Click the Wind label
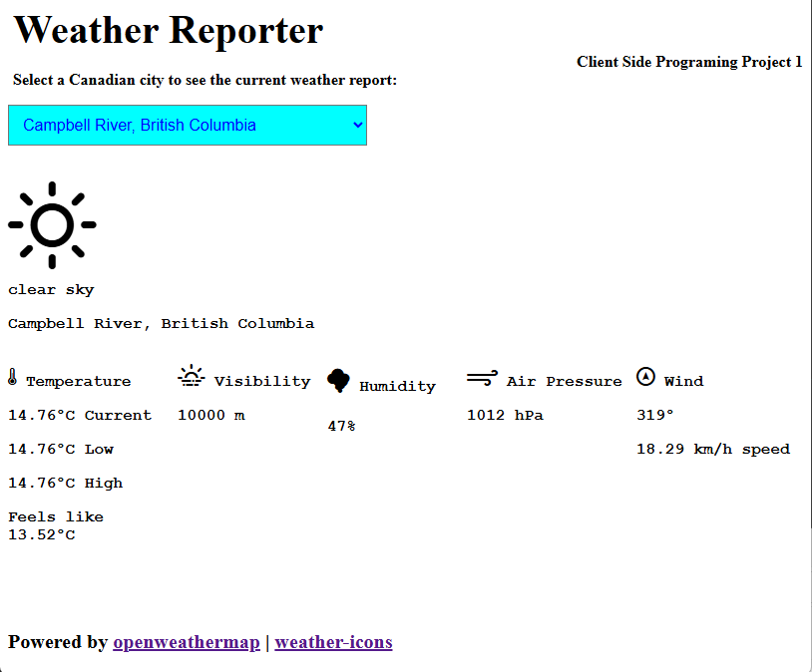812x672 pixels. [x=684, y=382]
